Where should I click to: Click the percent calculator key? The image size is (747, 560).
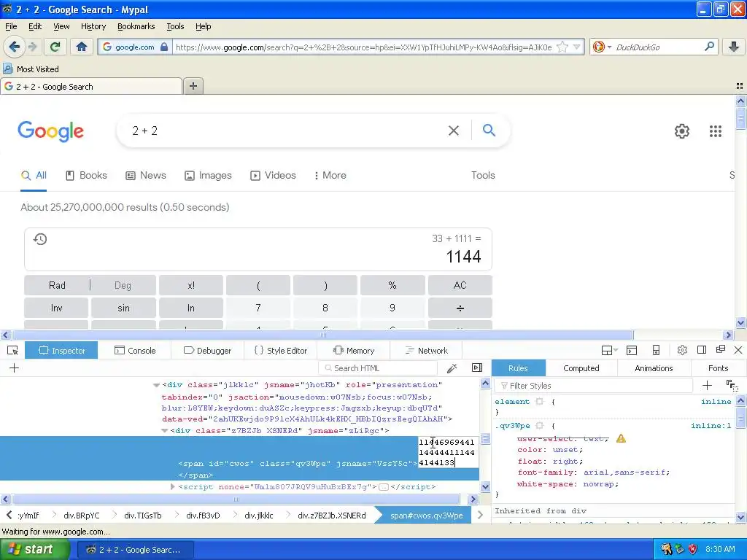[392, 285]
